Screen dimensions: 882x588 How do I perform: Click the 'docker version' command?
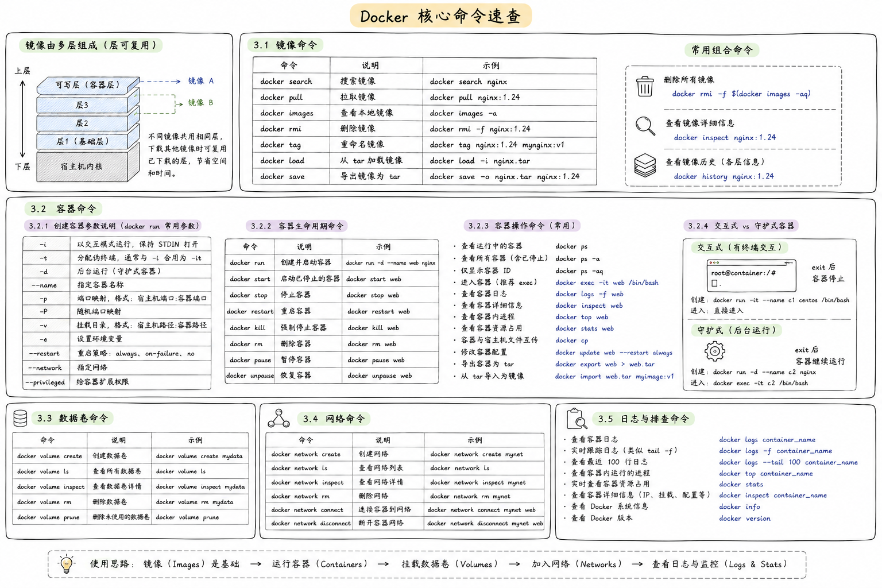pos(745,519)
